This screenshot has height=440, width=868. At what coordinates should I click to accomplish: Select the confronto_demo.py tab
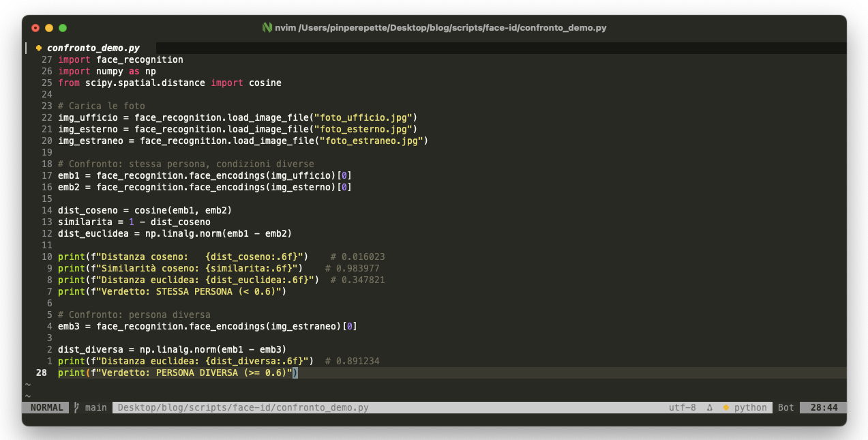[x=94, y=48]
